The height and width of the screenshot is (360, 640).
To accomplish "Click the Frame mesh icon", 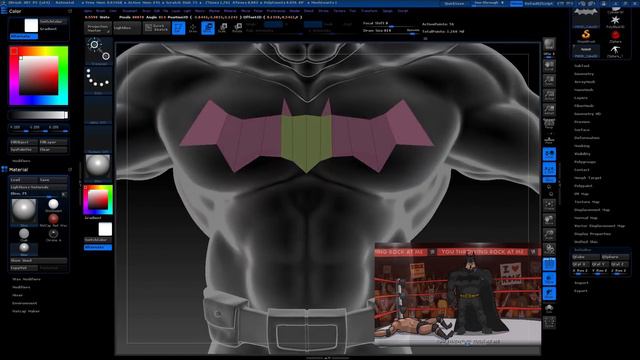I will (549, 204).
